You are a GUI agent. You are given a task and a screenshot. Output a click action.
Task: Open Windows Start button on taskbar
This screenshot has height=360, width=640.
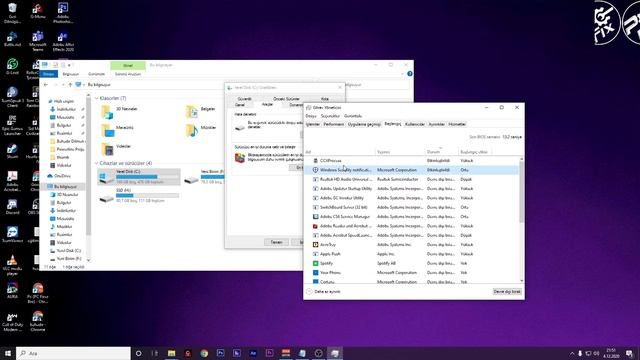[x=8, y=353]
